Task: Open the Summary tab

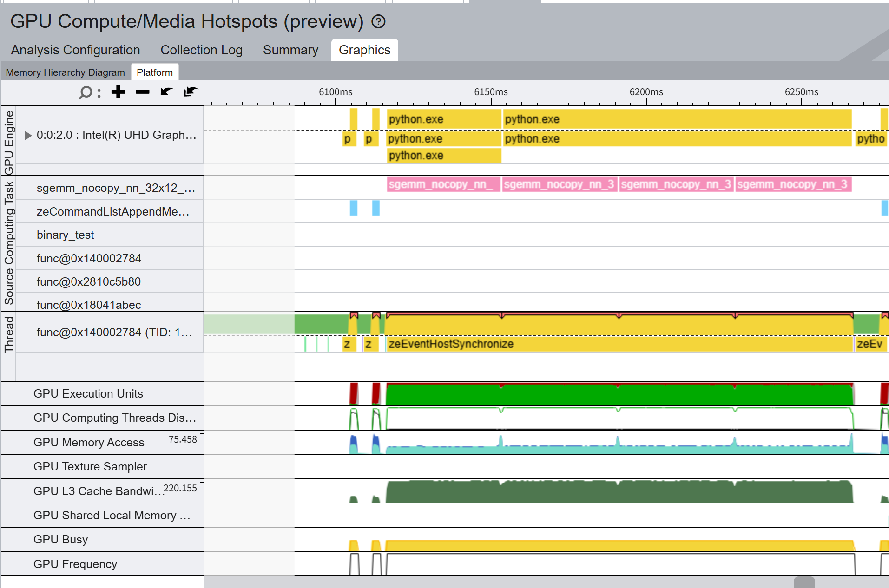Action: click(290, 50)
